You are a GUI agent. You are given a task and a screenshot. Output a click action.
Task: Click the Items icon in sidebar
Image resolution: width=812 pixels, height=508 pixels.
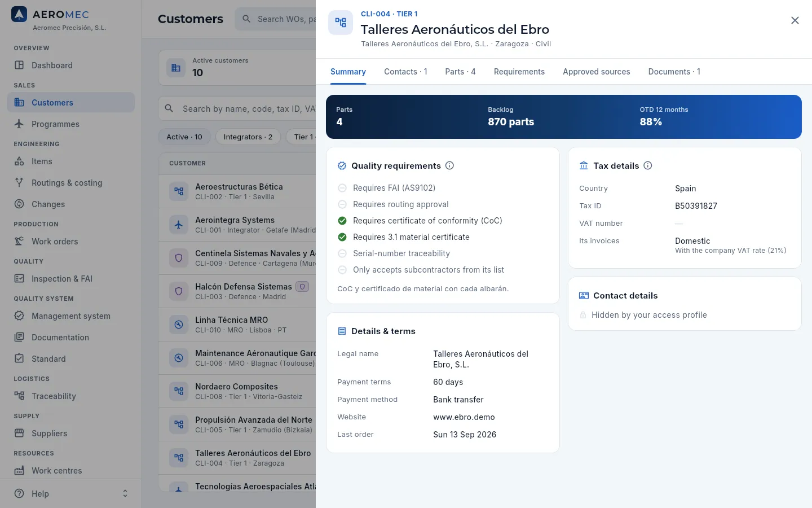(19, 161)
